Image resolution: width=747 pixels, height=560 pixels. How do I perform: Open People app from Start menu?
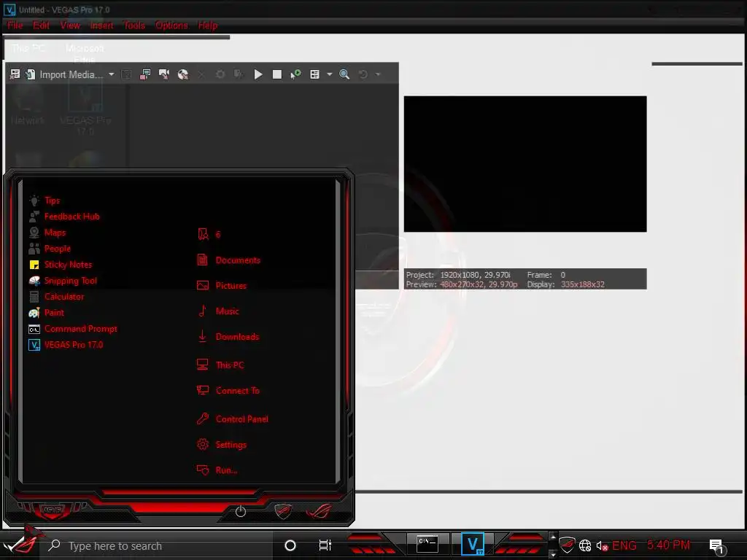(50, 249)
